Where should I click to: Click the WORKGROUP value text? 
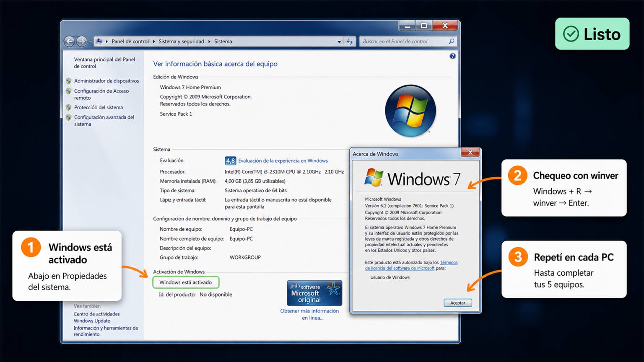click(245, 257)
